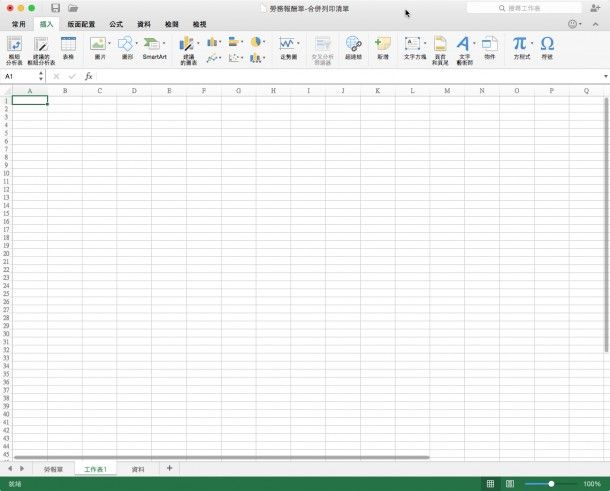The image size is (610, 491).
Task: Insert a Hyperlink (超連結)
Action: (x=354, y=48)
